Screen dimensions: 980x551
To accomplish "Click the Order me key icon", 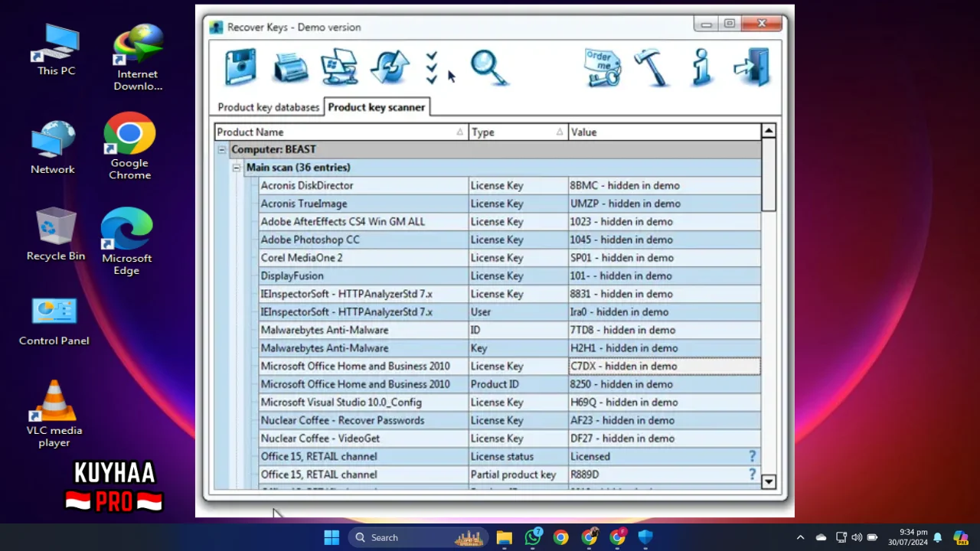I will [x=603, y=67].
